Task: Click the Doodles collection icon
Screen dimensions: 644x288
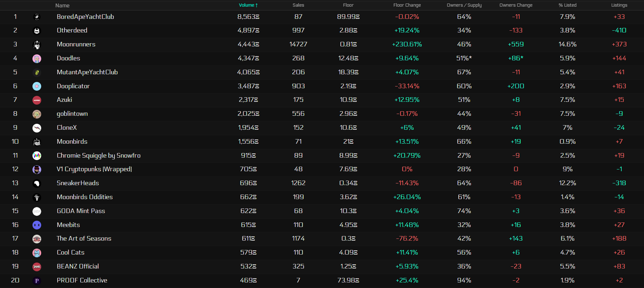Action: [37, 59]
